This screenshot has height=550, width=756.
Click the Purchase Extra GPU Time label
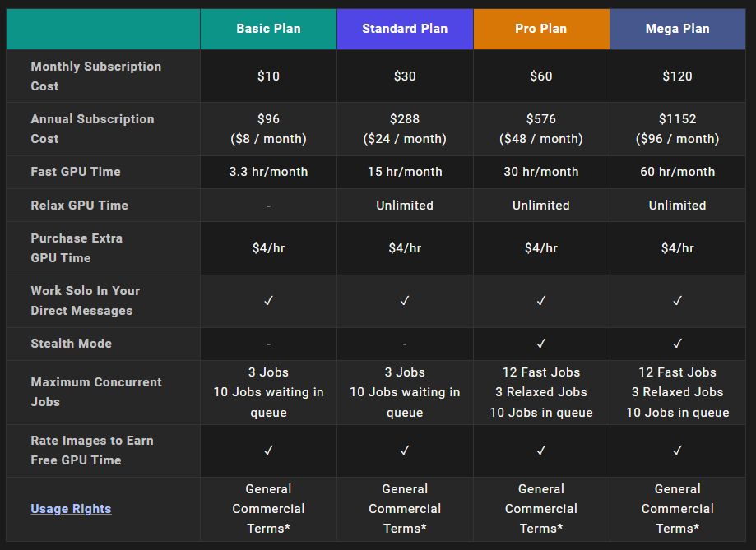pos(77,248)
